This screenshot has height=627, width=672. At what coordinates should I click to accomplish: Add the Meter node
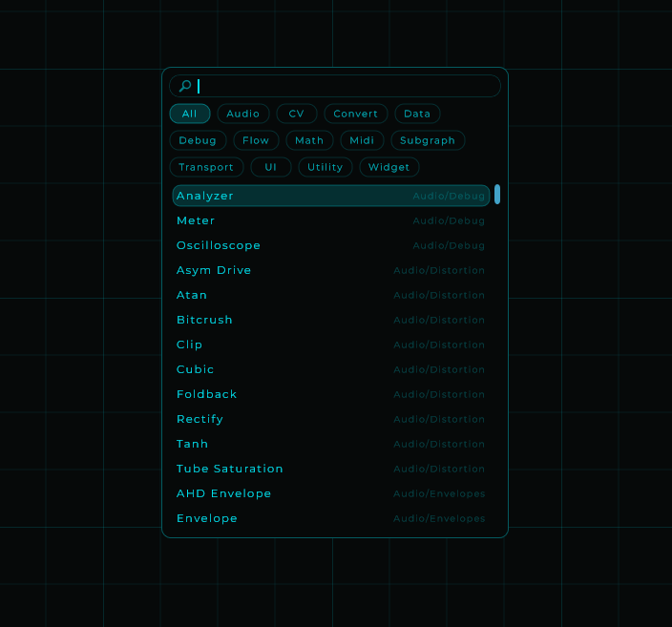331,220
